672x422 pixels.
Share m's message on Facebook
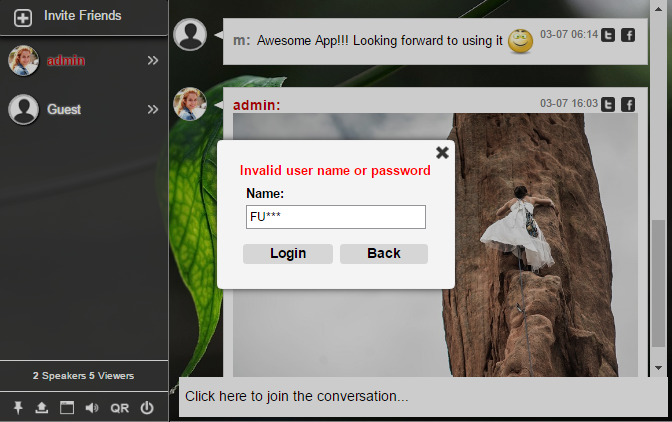click(x=628, y=35)
